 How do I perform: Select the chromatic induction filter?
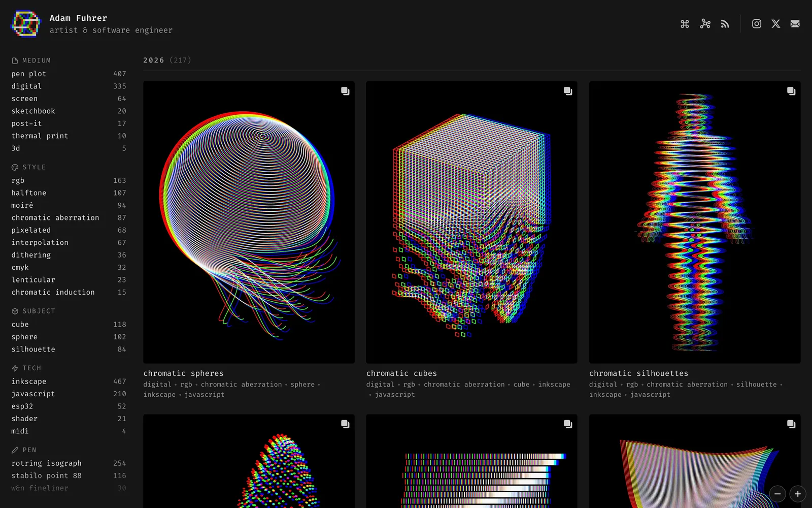(69, 292)
